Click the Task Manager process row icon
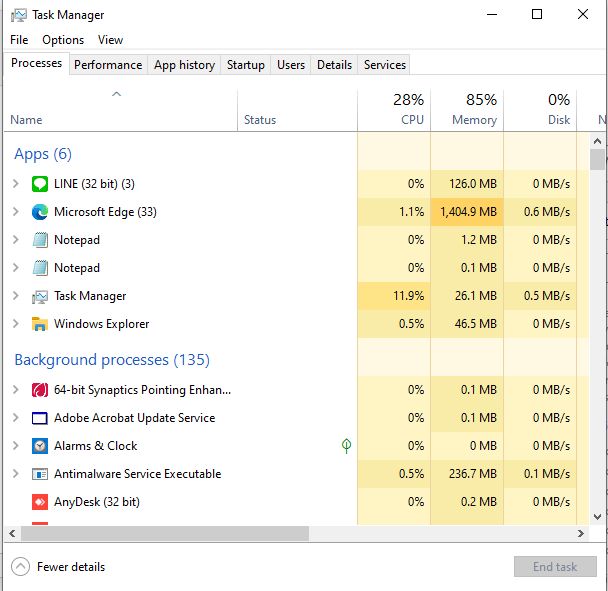Image resolution: width=608 pixels, height=591 pixels. [40, 296]
